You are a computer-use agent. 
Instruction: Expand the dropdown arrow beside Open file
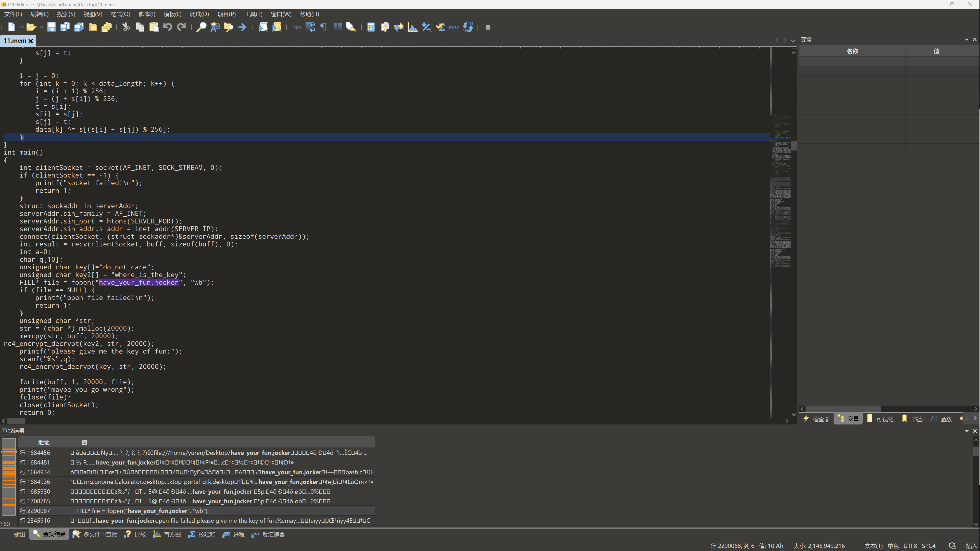pos(42,27)
